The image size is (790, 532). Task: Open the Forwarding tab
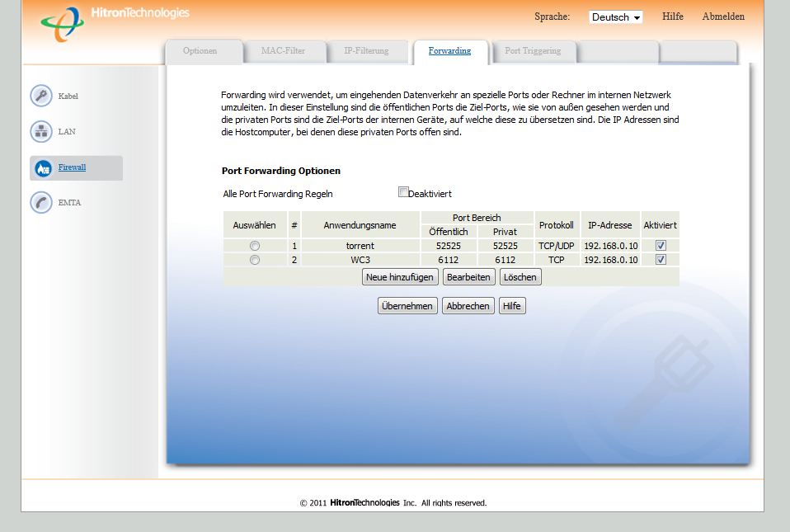449,51
